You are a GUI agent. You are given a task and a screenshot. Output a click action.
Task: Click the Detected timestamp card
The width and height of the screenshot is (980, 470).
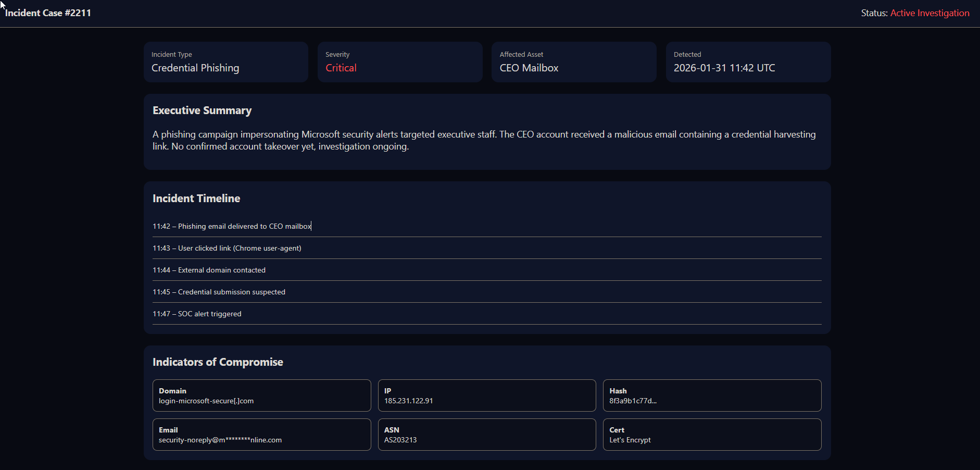coord(748,62)
